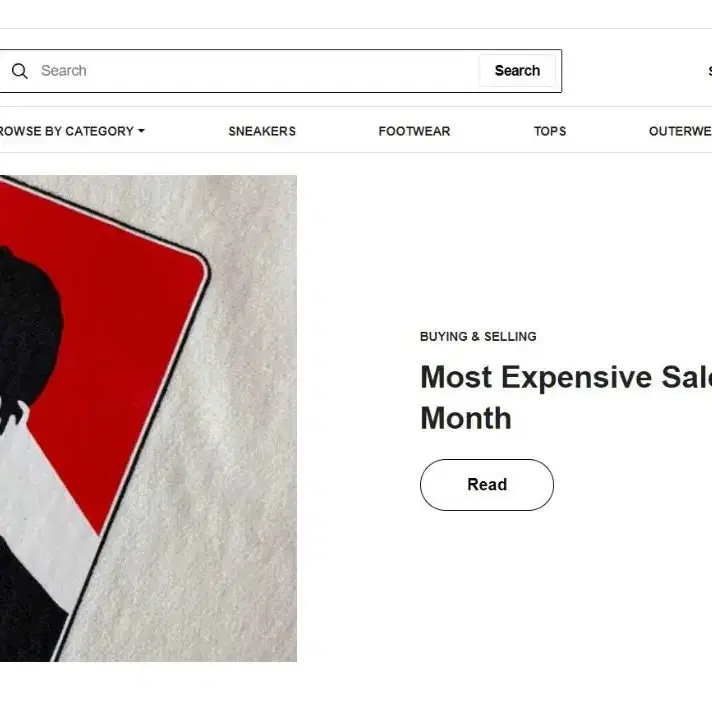This screenshot has width=712, height=712.
Task: Click the word Month in the headline
Action: (x=466, y=418)
